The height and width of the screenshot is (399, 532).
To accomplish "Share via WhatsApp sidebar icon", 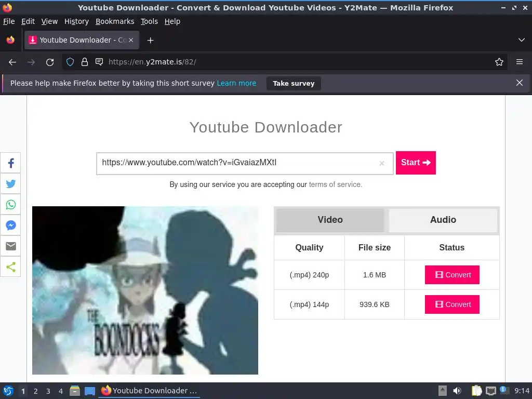I will tap(10, 205).
